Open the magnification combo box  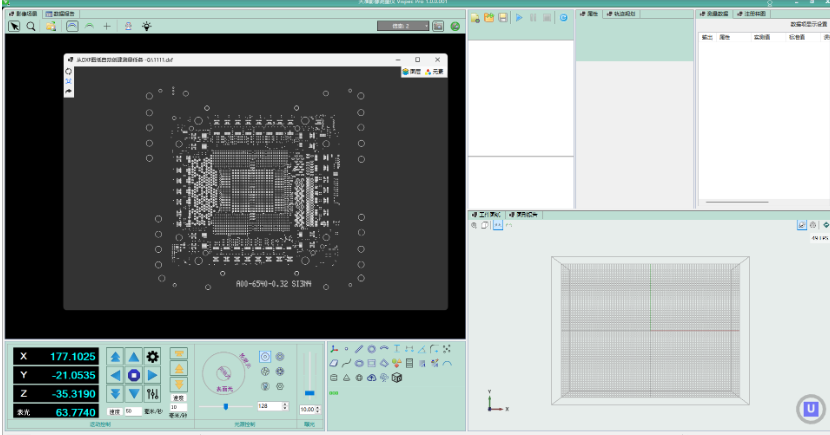click(x=403, y=26)
